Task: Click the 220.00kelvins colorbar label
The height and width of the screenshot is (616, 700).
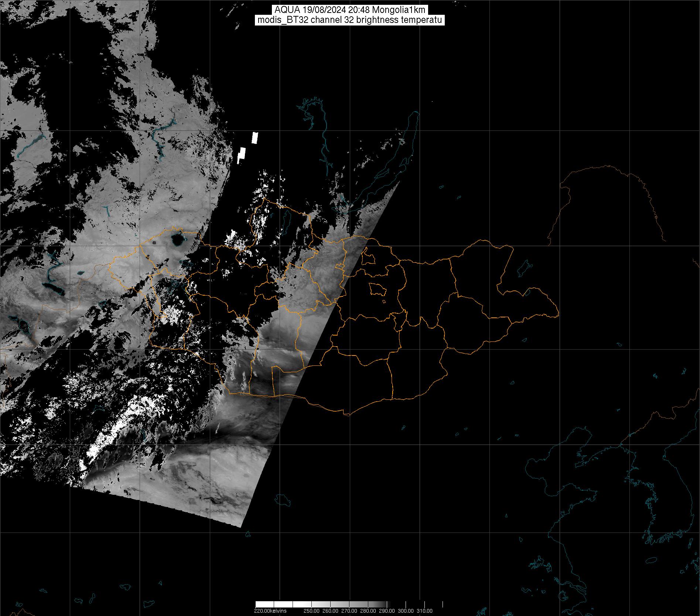Action: click(x=270, y=611)
